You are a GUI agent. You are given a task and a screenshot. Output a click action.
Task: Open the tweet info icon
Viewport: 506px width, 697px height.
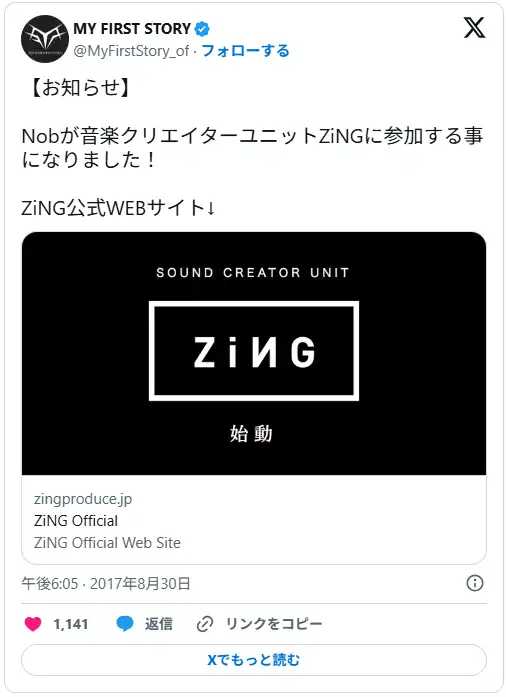coord(474,583)
